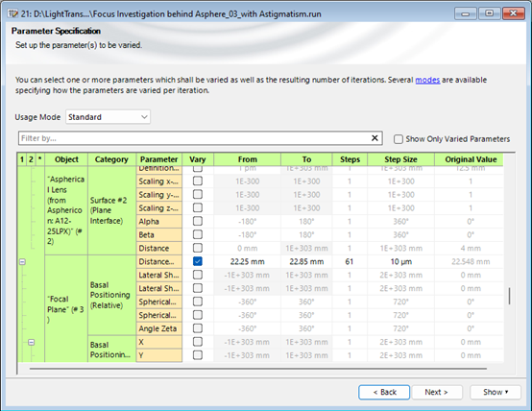Go to the Next wizard page
Viewport: 532px width, 411px height.
click(436, 392)
